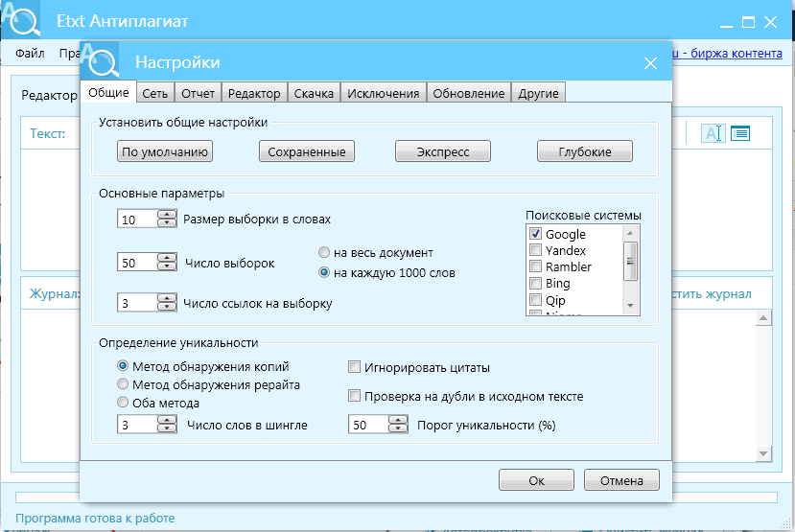The width and height of the screenshot is (795, 532).
Task: Decrease Число ссылок на выборку value
Action: [167, 306]
